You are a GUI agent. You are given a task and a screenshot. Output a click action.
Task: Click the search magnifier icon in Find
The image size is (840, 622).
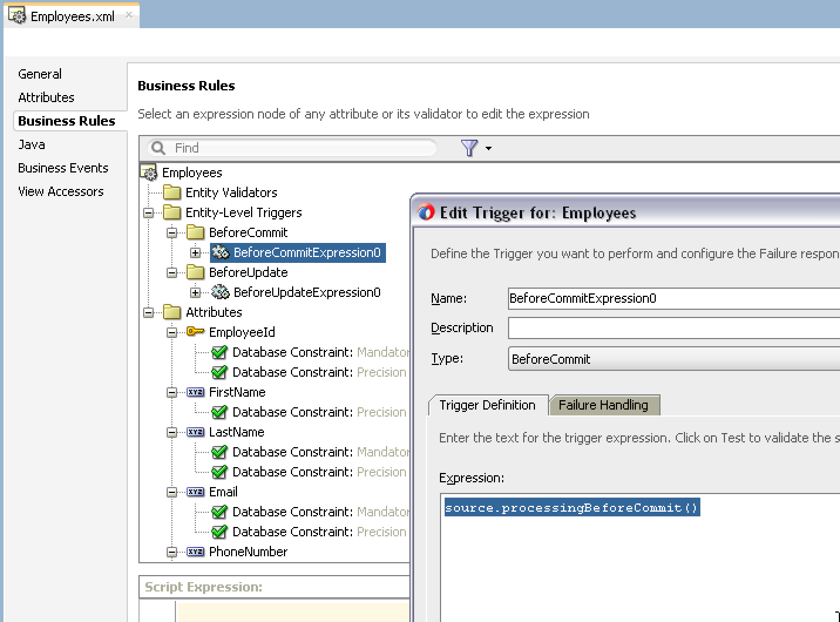point(158,147)
